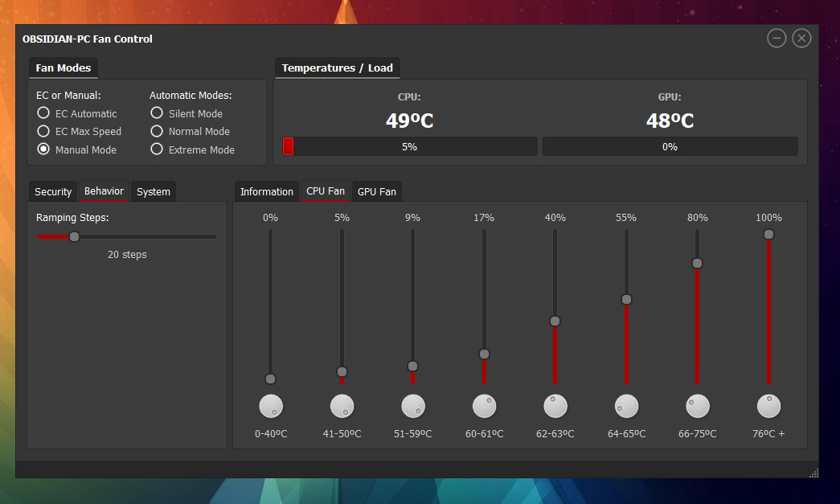Click the 40% vertical slider handle

[555, 321]
